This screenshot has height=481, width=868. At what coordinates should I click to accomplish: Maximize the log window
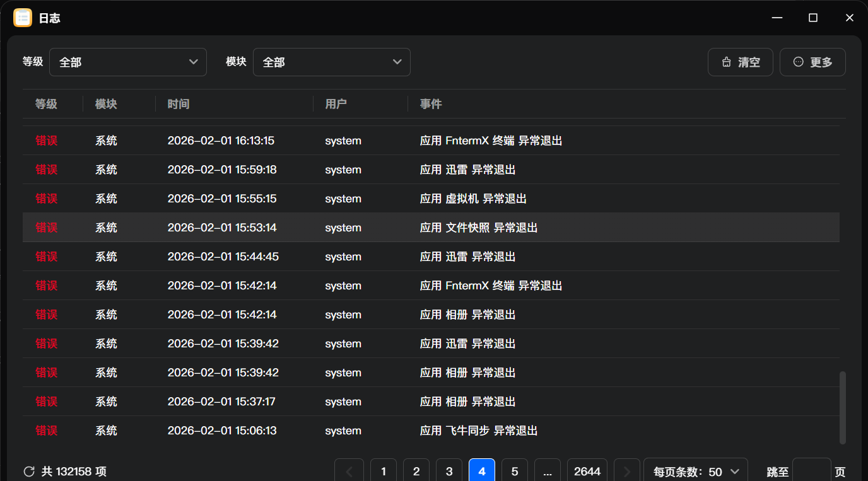(813, 18)
